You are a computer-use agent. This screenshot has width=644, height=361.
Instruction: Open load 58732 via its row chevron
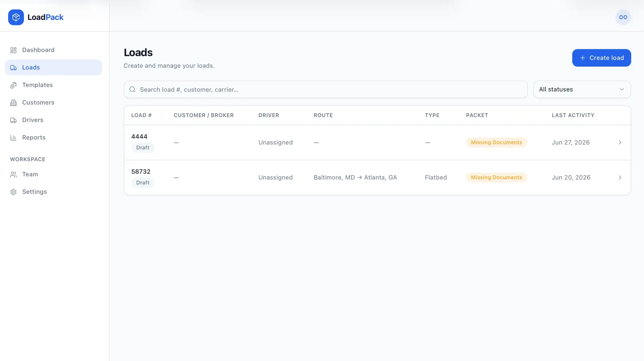620,177
